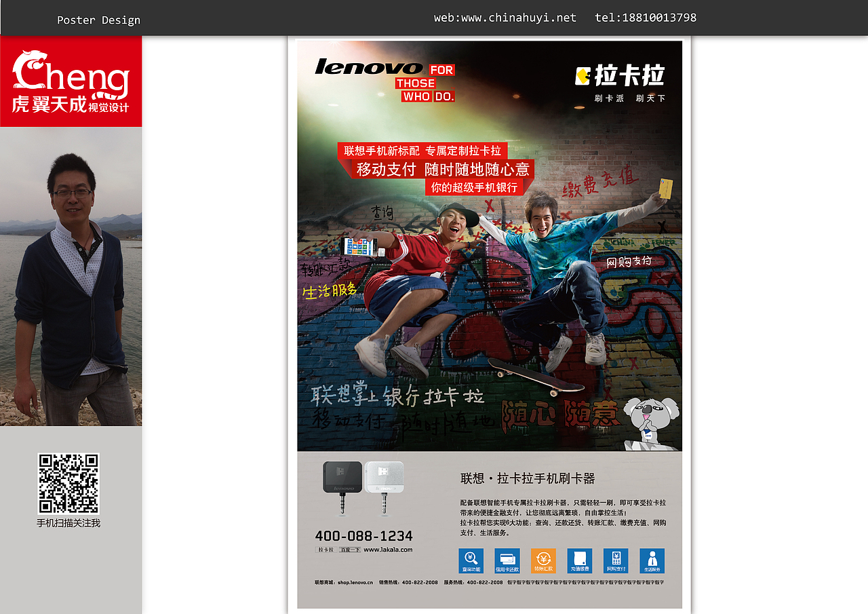Click the 网购支付 graffiti text

click(629, 261)
